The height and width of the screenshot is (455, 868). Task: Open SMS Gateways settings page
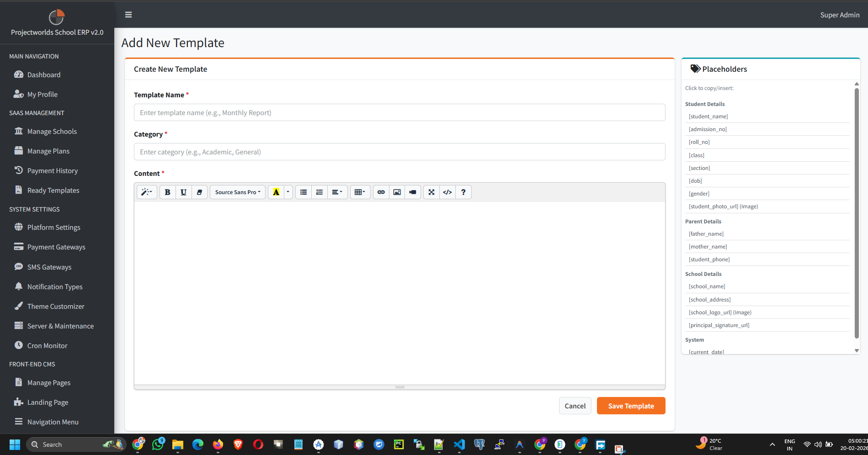pyautogui.click(x=49, y=267)
